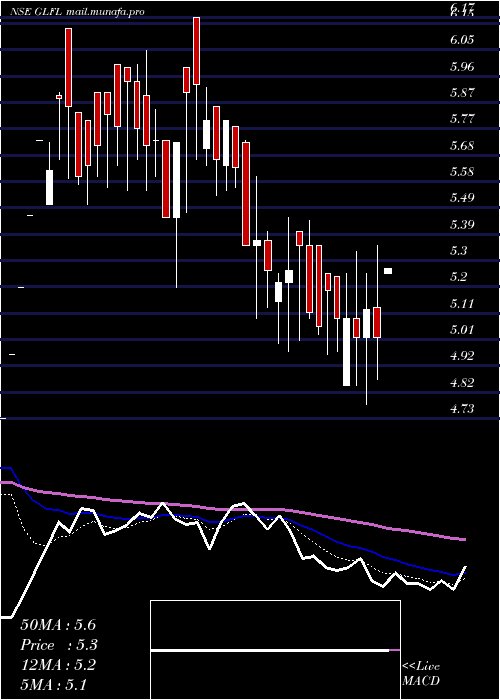Click the 5.01 price axis label
The image size is (500, 700).
point(462,330)
